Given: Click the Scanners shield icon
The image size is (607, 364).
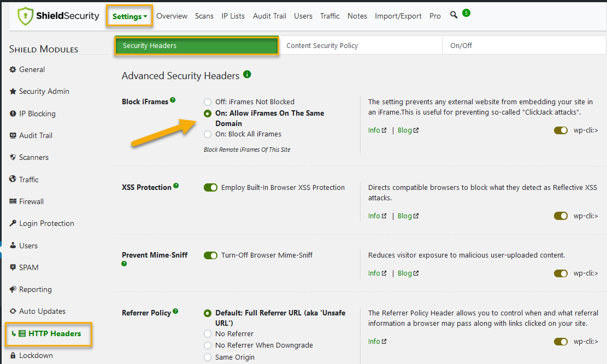Looking at the screenshot, I should click(x=13, y=157).
